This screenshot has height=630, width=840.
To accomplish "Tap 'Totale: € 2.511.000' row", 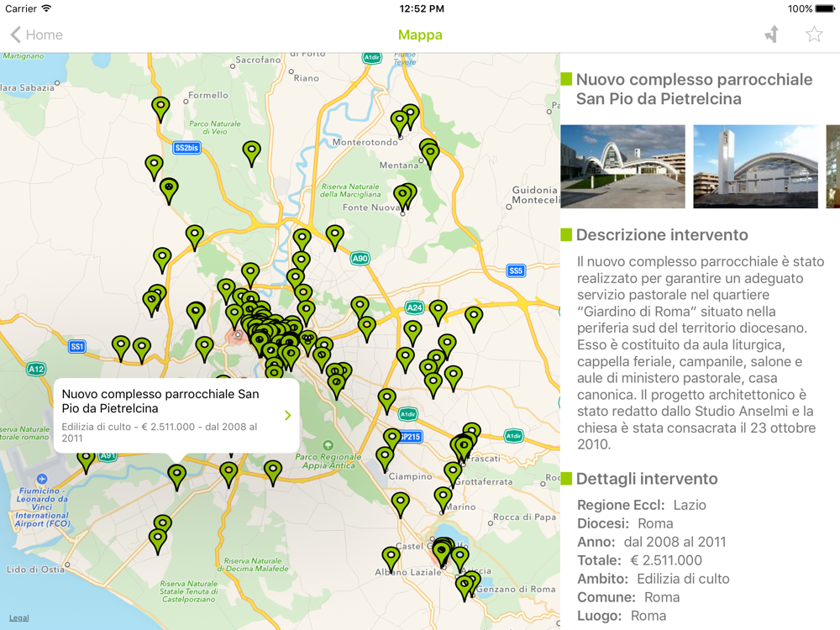I will pyautogui.click(x=639, y=560).
